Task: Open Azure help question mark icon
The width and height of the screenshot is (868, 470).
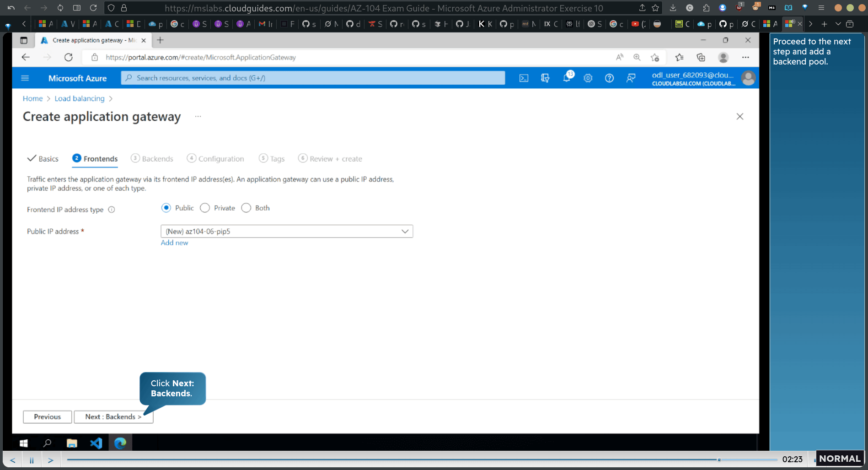Action: coord(609,78)
